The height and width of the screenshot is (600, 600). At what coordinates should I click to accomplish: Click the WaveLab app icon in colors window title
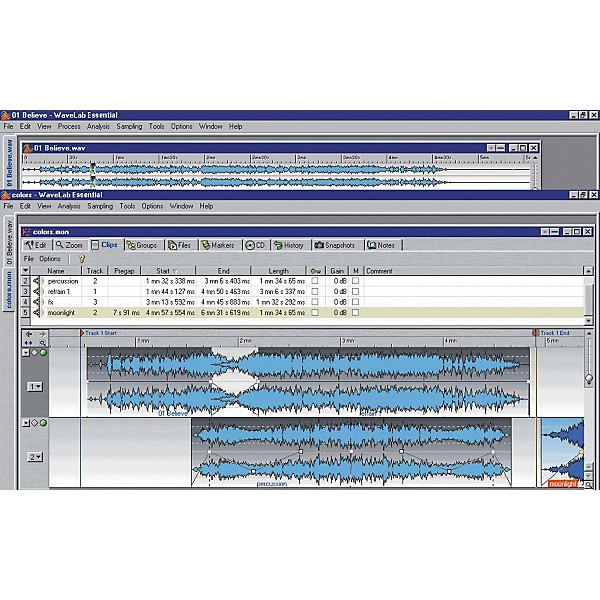pyautogui.click(x=5, y=195)
